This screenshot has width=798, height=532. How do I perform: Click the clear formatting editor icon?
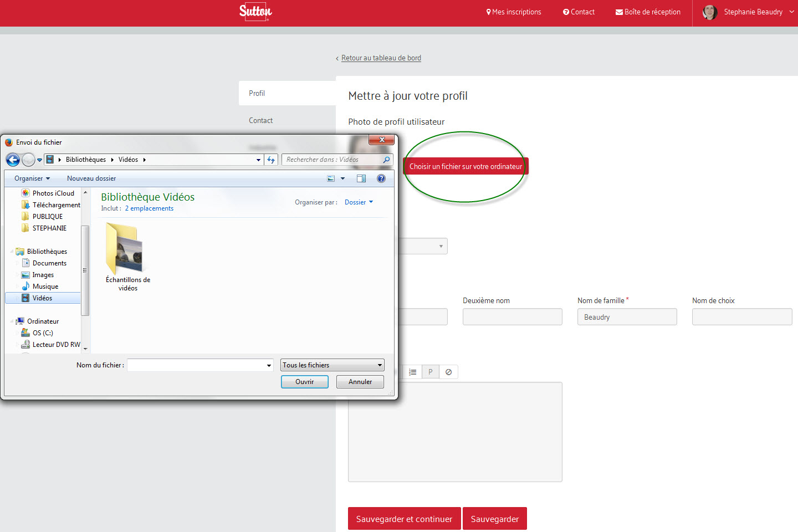(449, 372)
